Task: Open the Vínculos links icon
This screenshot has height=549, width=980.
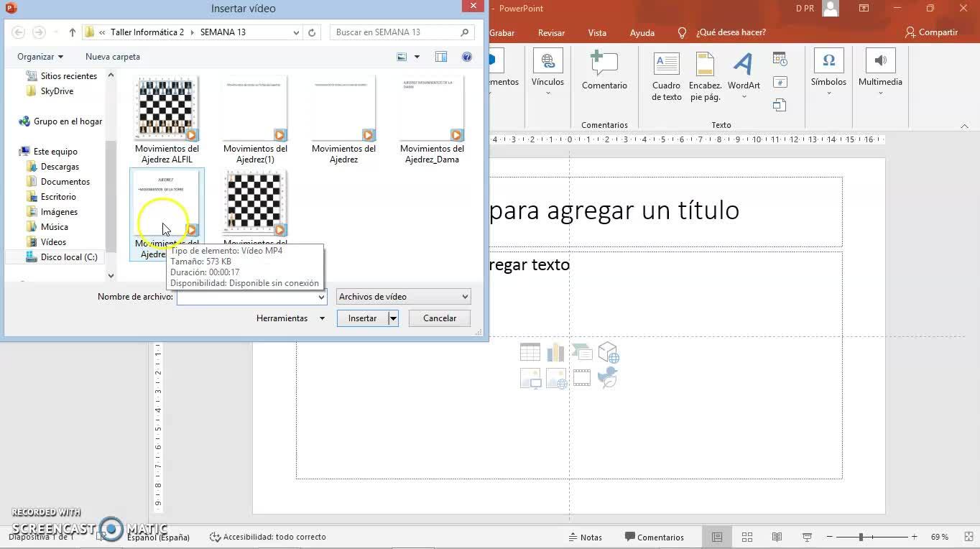Action: pyautogui.click(x=547, y=62)
